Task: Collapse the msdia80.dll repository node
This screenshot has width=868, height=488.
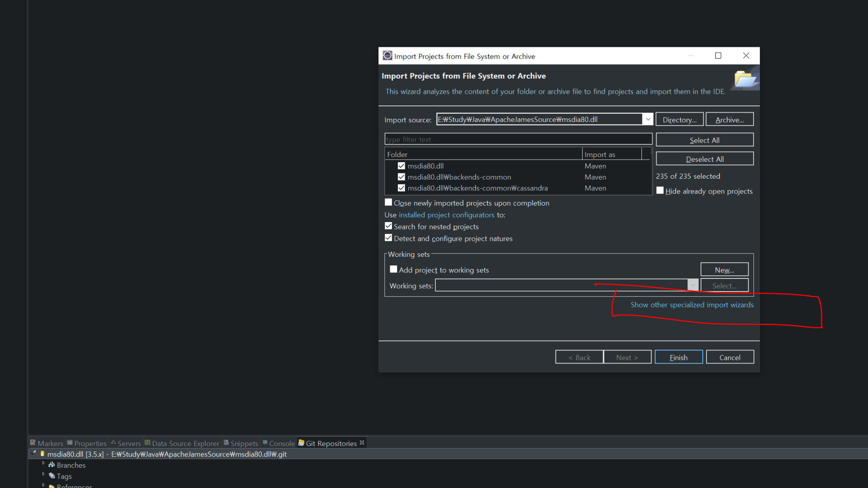Action: (34, 452)
